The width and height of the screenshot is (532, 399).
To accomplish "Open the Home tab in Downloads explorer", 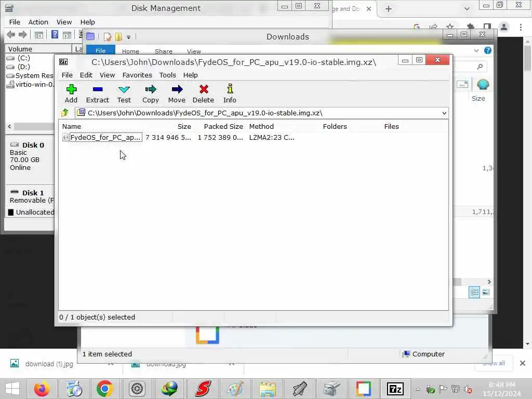I will click(x=130, y=51).
